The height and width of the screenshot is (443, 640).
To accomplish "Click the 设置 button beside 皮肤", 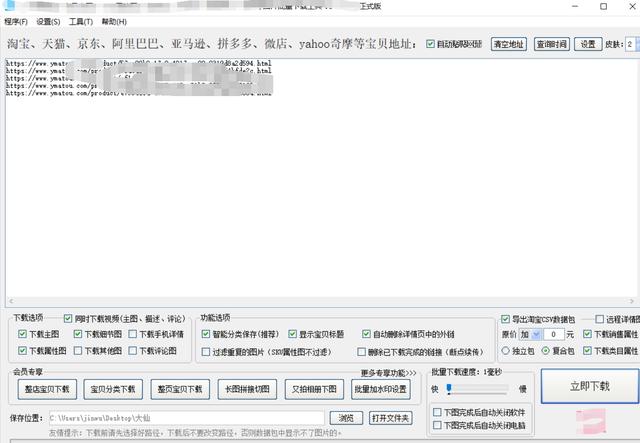I will coord(588,44).
